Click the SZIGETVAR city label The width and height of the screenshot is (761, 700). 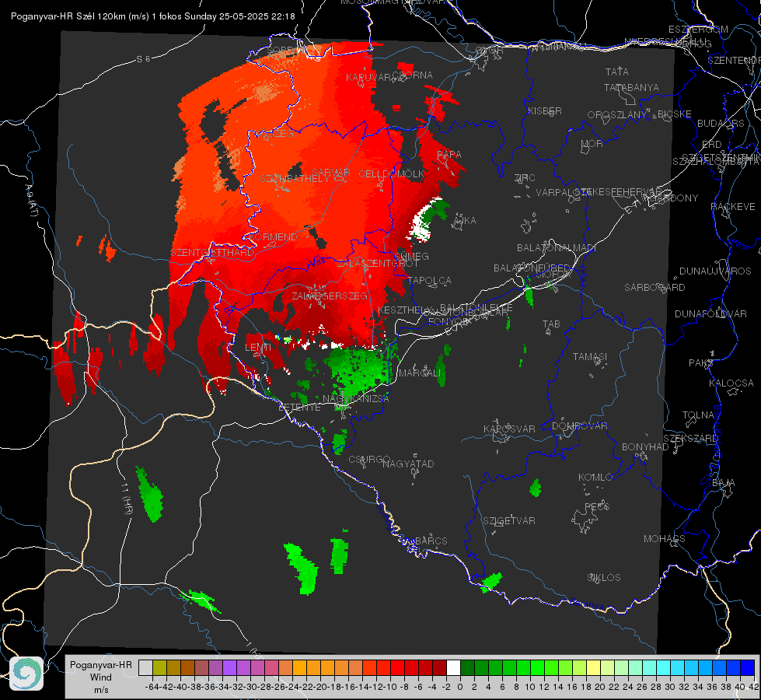tap(509, 521)
